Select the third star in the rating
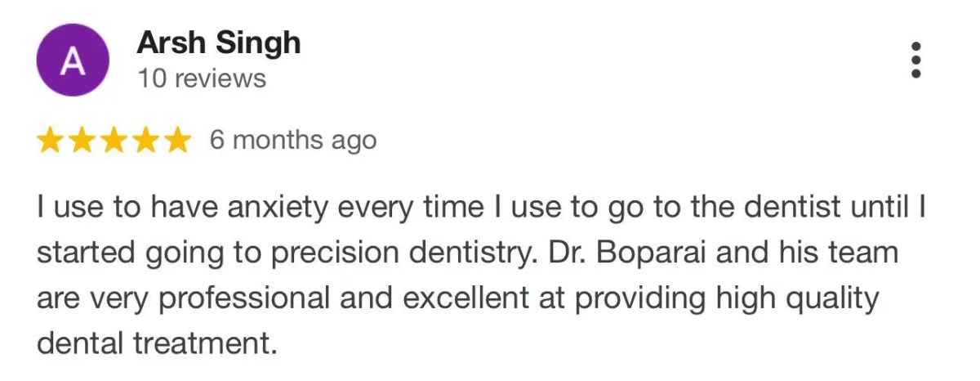This screenshot has width=980, height=381. [x=113, y=141]
